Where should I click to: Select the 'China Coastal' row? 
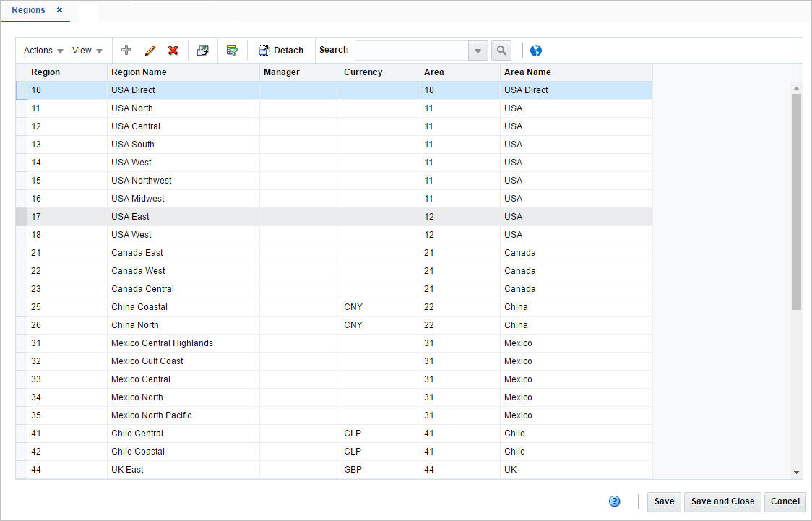[x=334, y=307]
